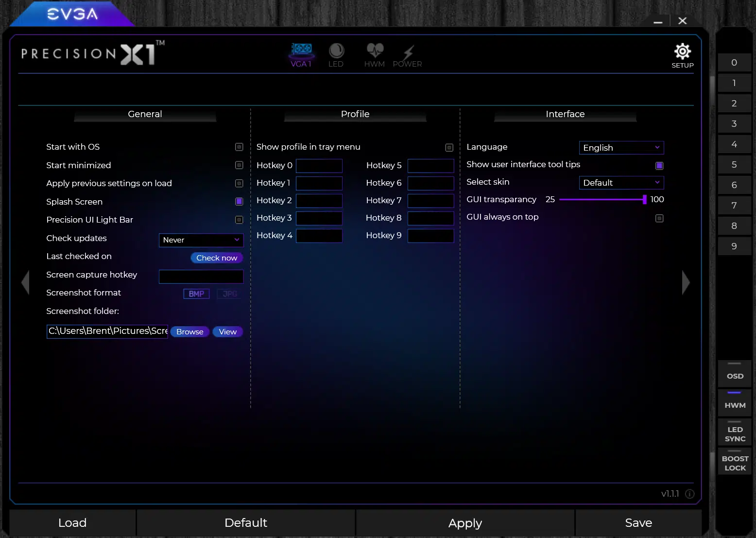756x538 pixels.
Task: Select profile slot 5
Action: [735, 164]
